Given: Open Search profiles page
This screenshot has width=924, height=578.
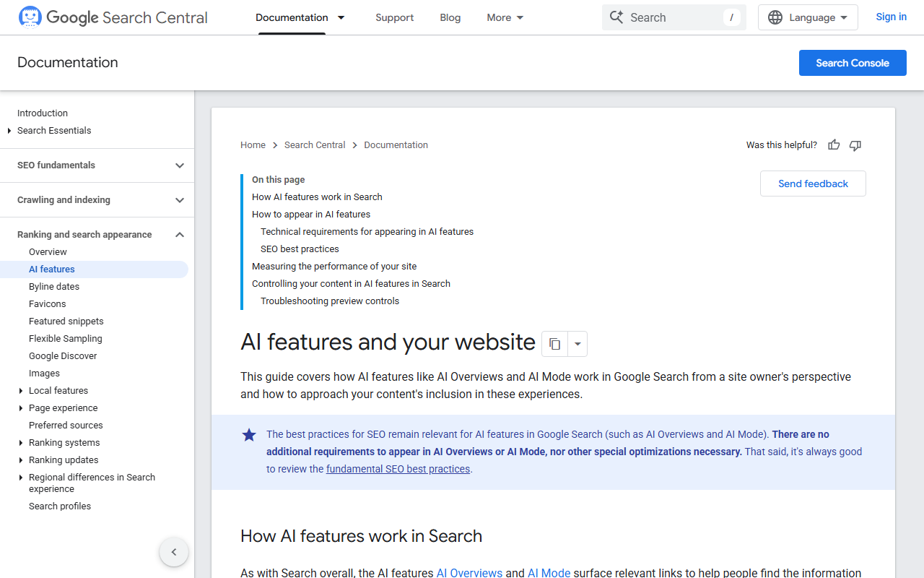Looking at the screenshot, I should [x=60, y=506].
